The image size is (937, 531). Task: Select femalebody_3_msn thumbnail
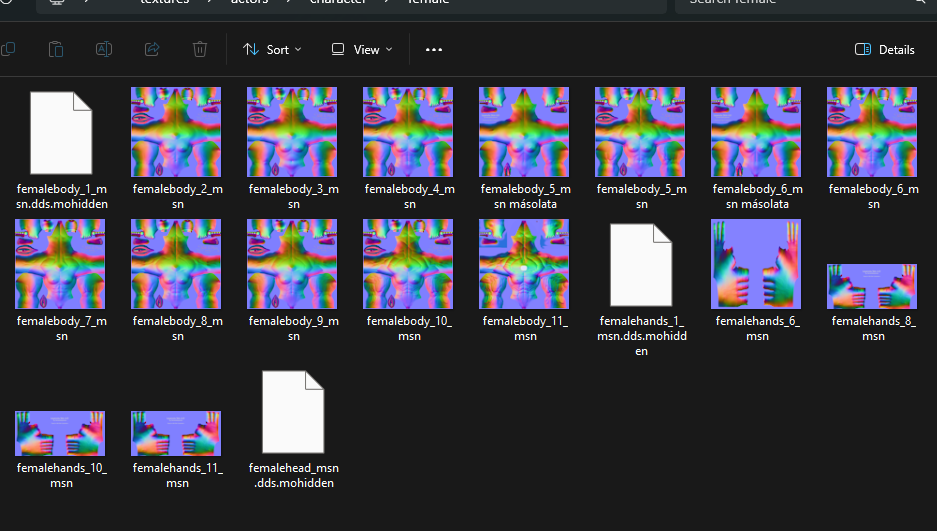292,132
